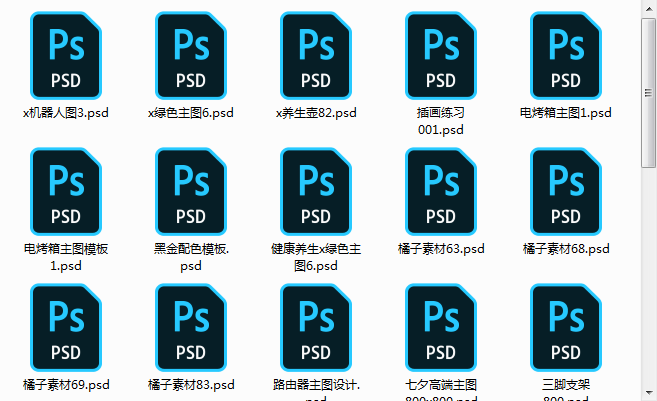The width and height of the screenshot is (657, 401).
Task: Click the 橘子素材63.psd filename label
Action: pyautogui.click(x=441, y=249)
